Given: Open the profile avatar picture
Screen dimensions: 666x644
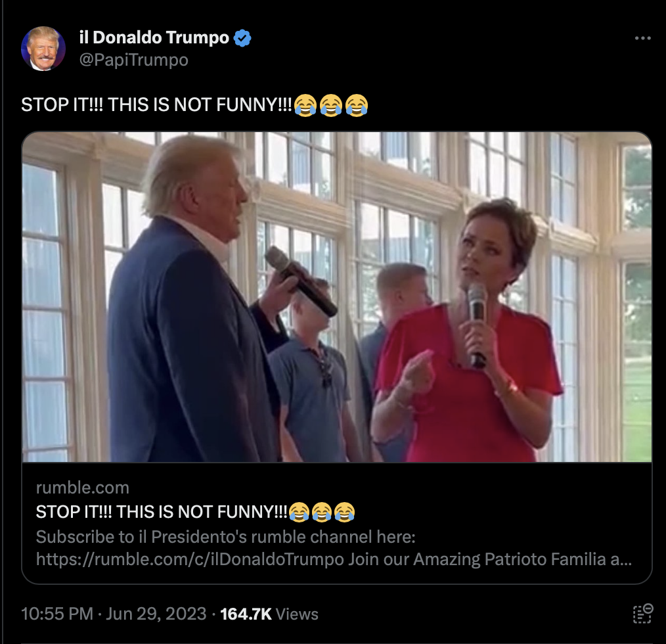Looking at the screenshot, I should [43, 49].
